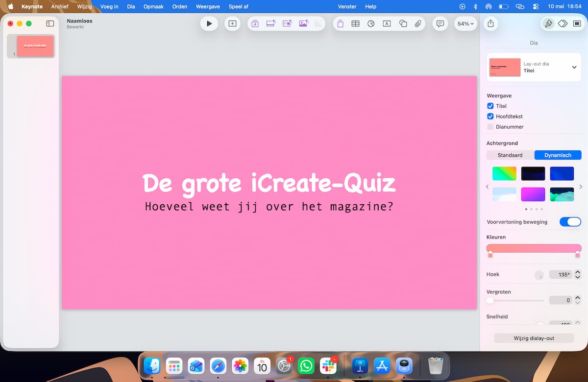Click the Hoek angle value field
This screenshot has width=588, height=382.
(561, 275)
